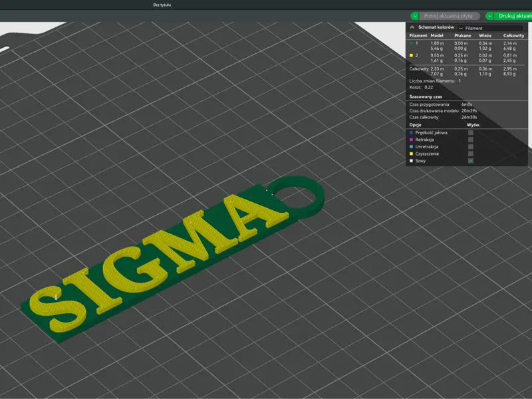
Task: Open the dropdown arrow beside Drukuj aktualną
Action: [x=489, y=16]
